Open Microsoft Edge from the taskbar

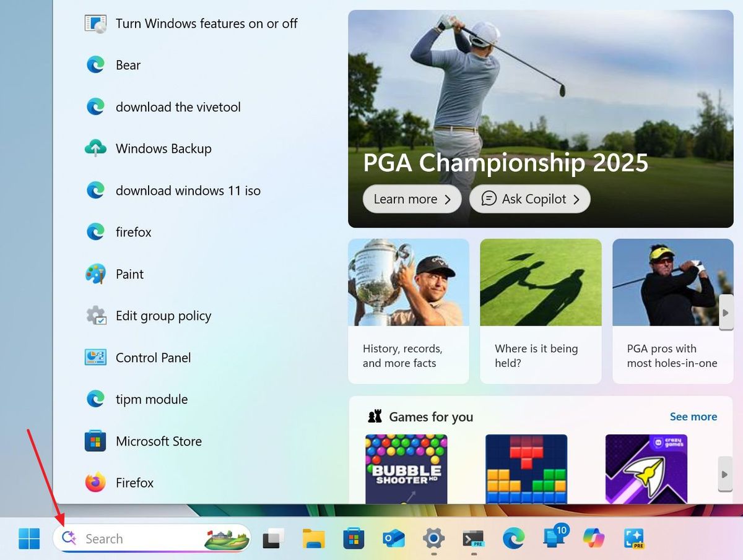tap(514, 538)
